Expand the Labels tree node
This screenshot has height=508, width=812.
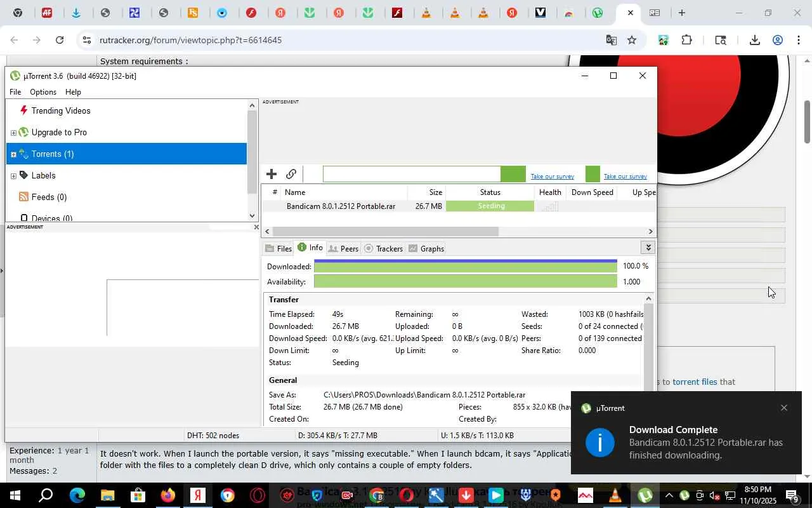point(13,176)
